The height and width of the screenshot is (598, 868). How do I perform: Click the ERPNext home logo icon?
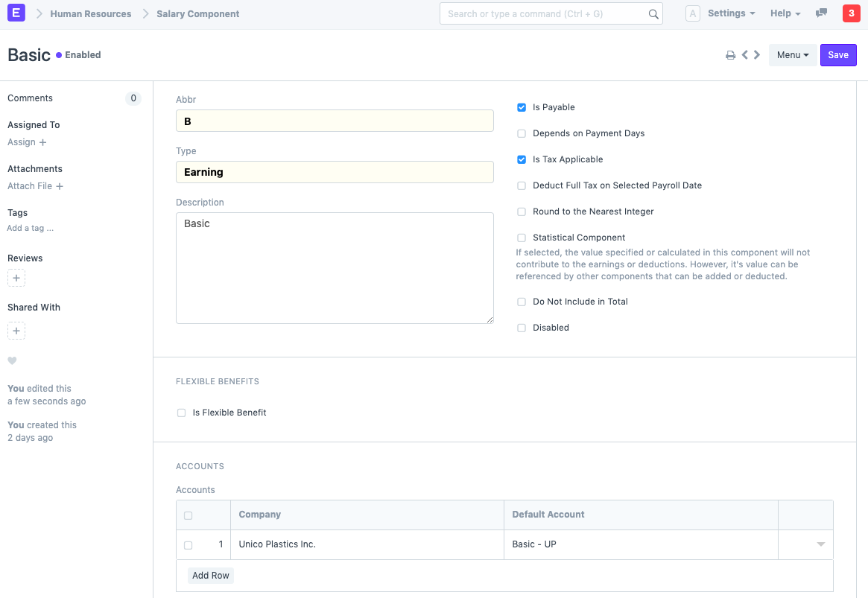pos(15,13)
